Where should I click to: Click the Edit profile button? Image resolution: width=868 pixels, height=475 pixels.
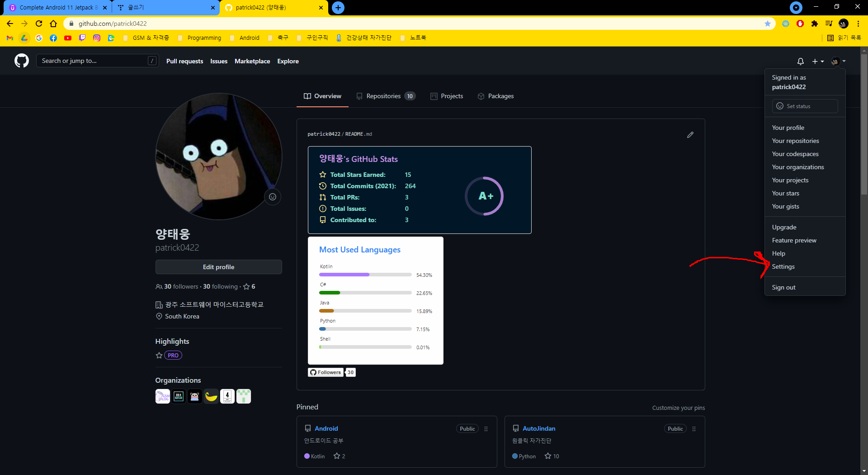click(218, 267)
